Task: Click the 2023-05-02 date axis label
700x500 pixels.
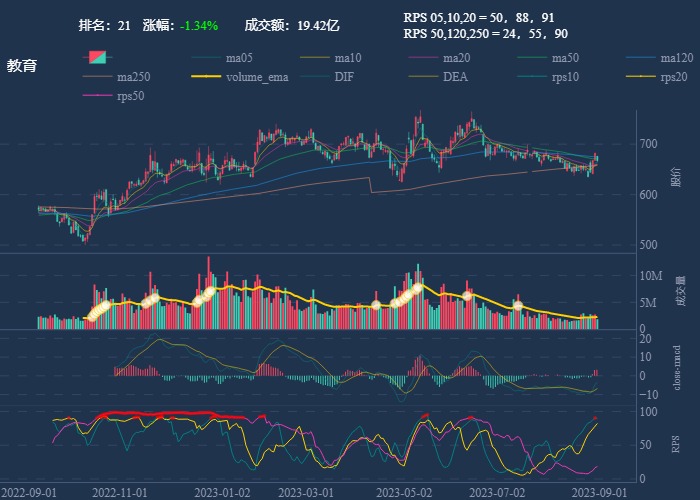Action: pyautogui.click(x=403, y=492)
